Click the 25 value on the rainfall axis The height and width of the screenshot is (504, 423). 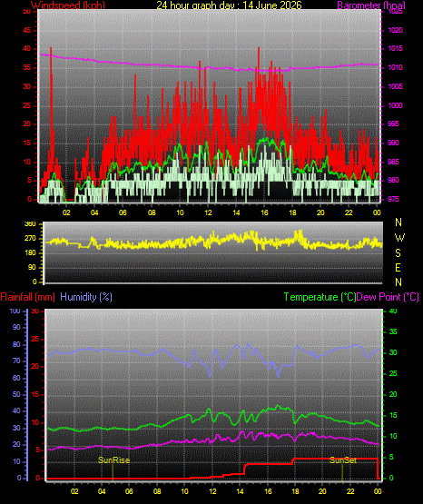(34, 340)
